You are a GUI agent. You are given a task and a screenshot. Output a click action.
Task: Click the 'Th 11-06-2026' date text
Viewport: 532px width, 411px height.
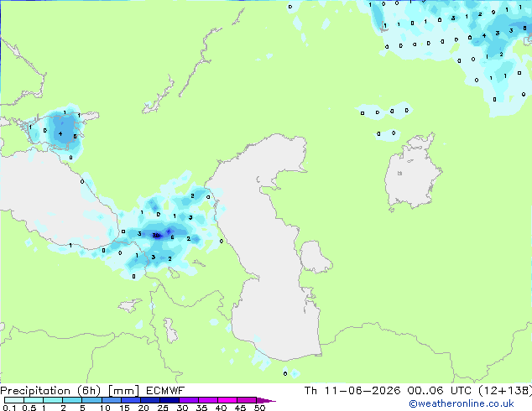352,391
